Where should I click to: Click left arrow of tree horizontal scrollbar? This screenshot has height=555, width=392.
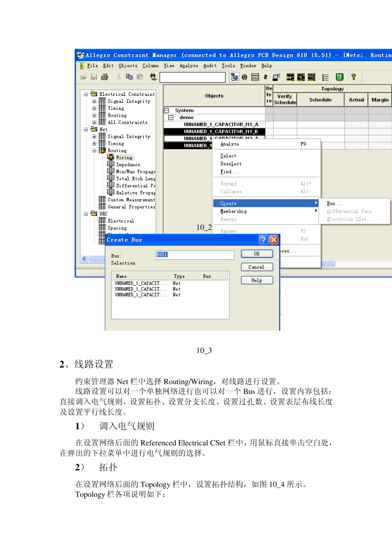85,259
